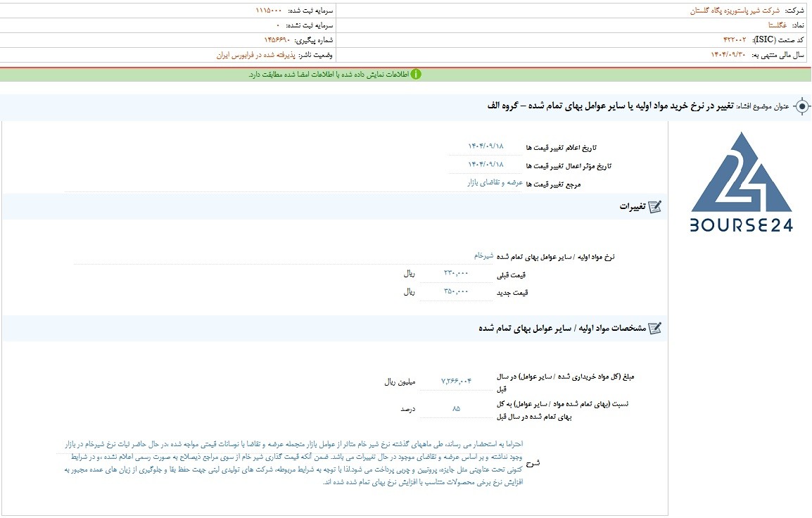This screenshot has width=812, height=518.
Task: Click the stock symbol غگلستا
Action: click(778, 25)
